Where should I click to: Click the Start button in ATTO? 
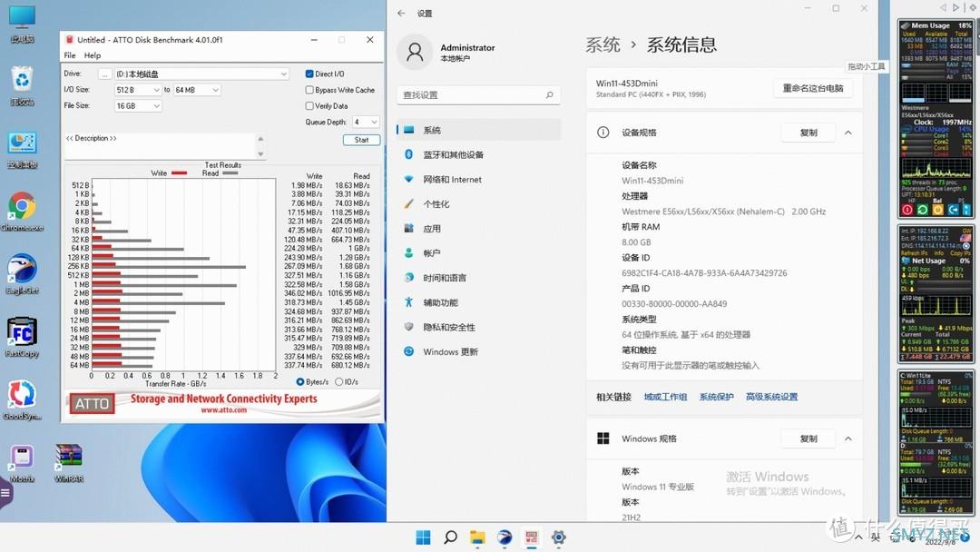[361, 140]
